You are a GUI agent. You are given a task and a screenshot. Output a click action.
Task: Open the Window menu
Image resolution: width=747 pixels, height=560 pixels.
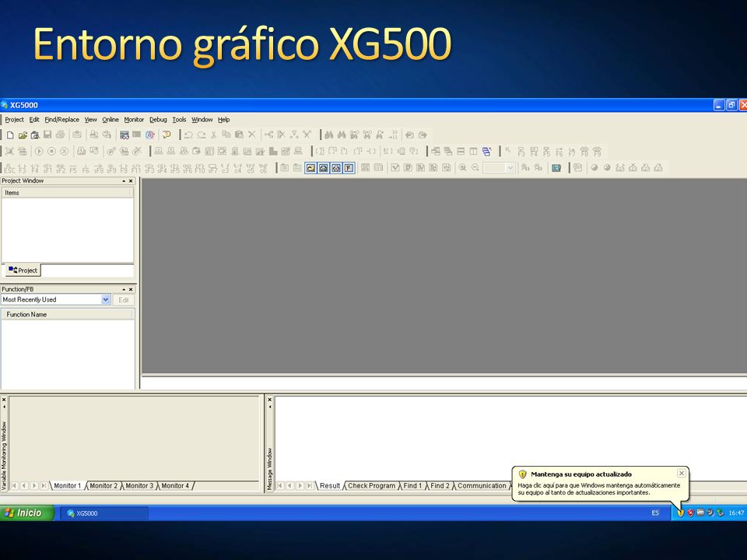pyautogui.click(x=202, y=120)
